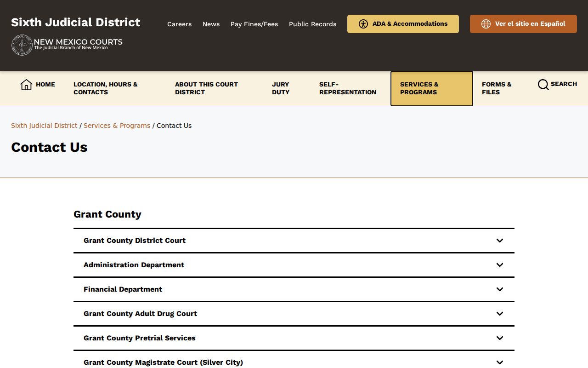Click the home house icon
588x368 pixels.
pyautogui.click(x=26, y=85)
